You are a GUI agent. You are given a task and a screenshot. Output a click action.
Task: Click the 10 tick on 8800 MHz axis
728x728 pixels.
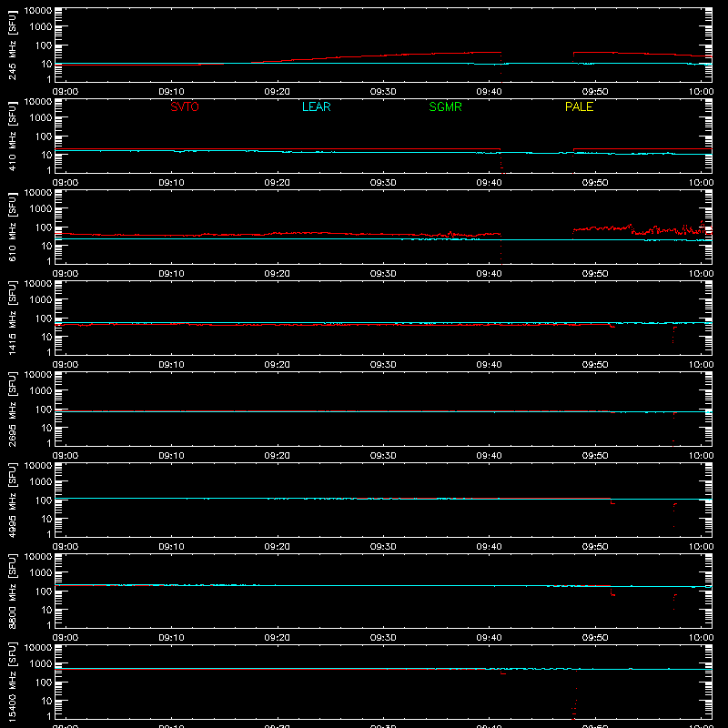tap(46, 610)
